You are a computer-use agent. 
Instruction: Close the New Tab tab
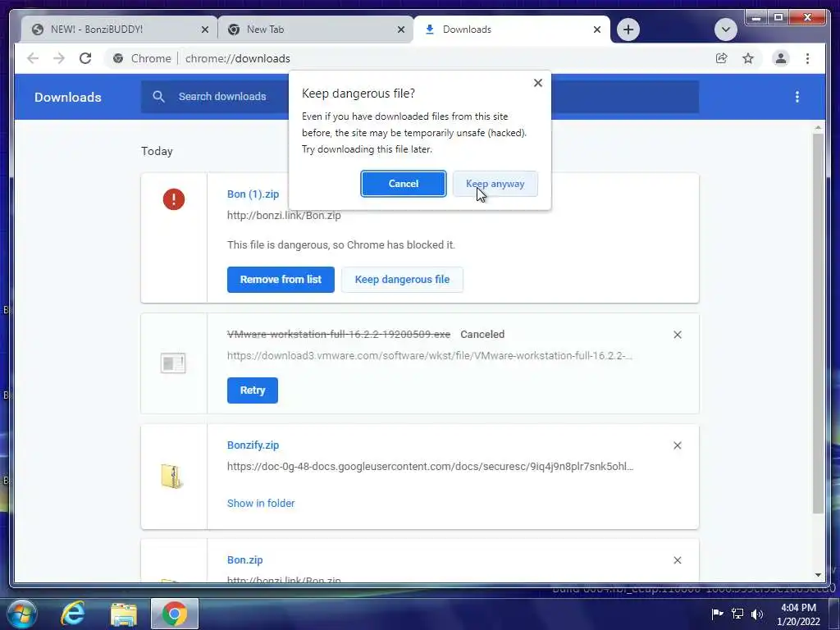[x=400, y=30]
